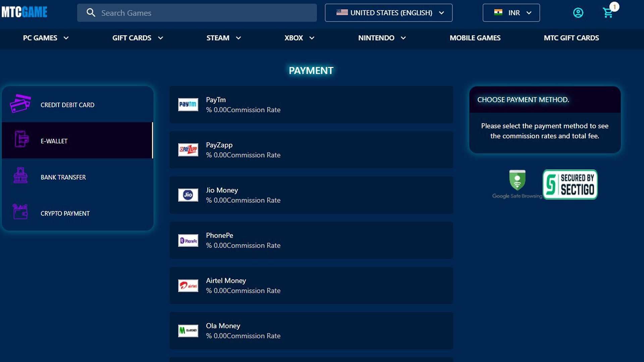Click the India flag icon
This screenshot has width=644, height=362.
[x=498, y=12]
